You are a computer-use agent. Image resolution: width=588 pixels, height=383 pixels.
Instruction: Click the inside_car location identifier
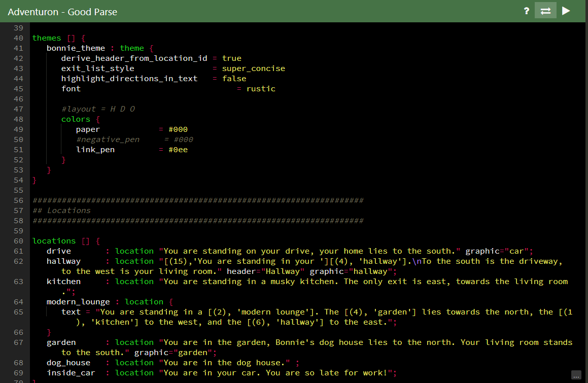(x=71, y=373)
